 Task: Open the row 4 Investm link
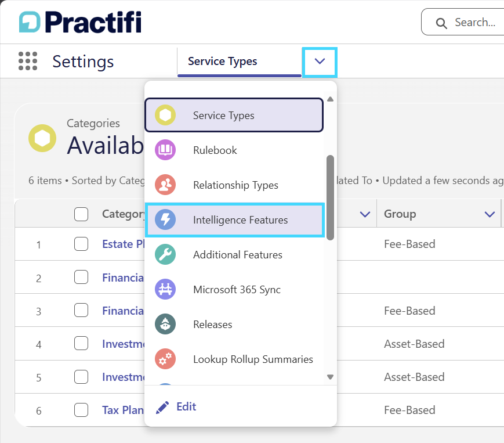(x=124, y=344)
